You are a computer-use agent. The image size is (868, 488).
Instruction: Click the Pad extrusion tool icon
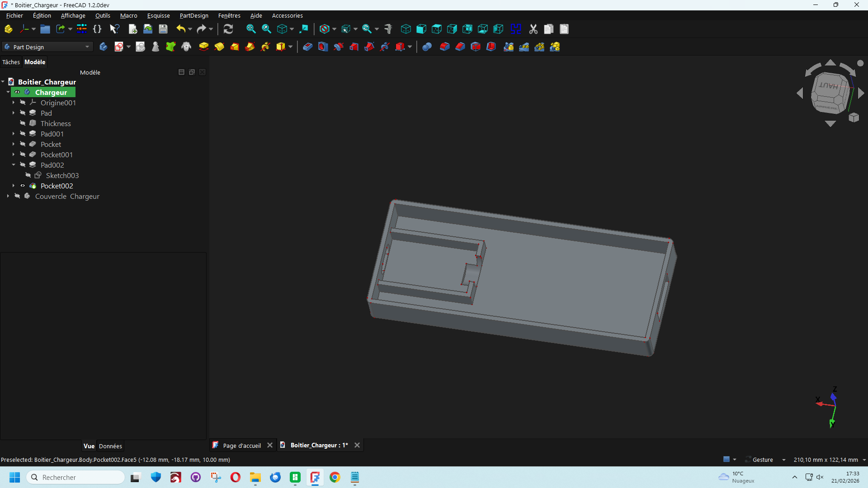pyautogui.click(x=203, y=47)
